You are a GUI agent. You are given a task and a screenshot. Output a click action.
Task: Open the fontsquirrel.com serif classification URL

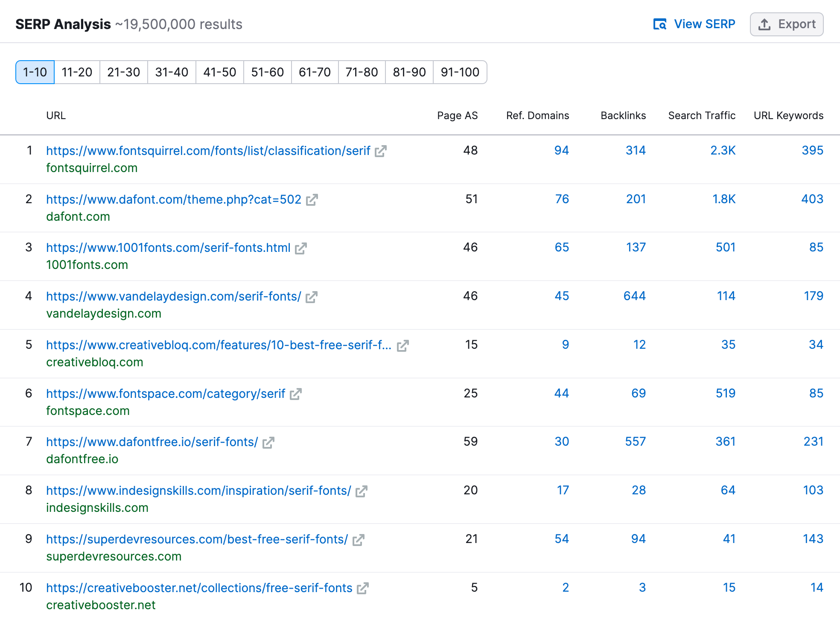tap(208, 151)
